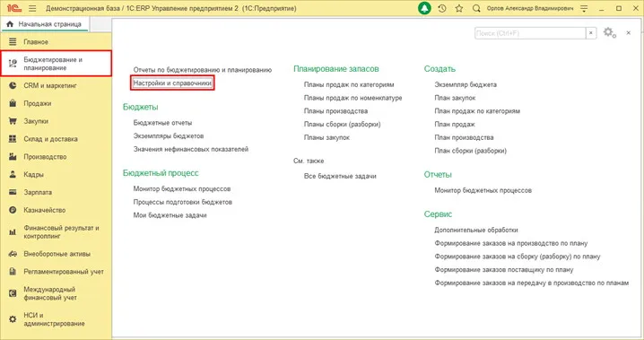The image size is (644, 340).
Task: Open navigation settings gear icon
Action: (610, 33)
